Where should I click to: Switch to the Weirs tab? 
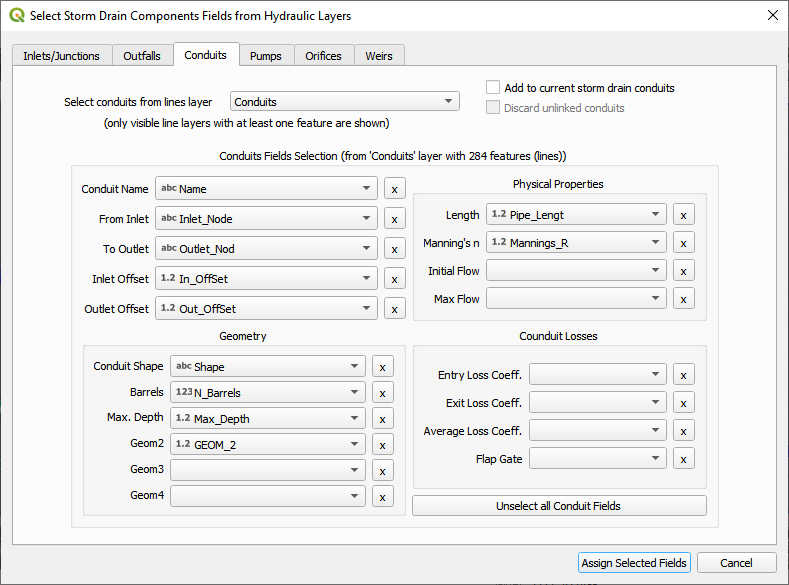pyautogui.click(x=379, y=56)
